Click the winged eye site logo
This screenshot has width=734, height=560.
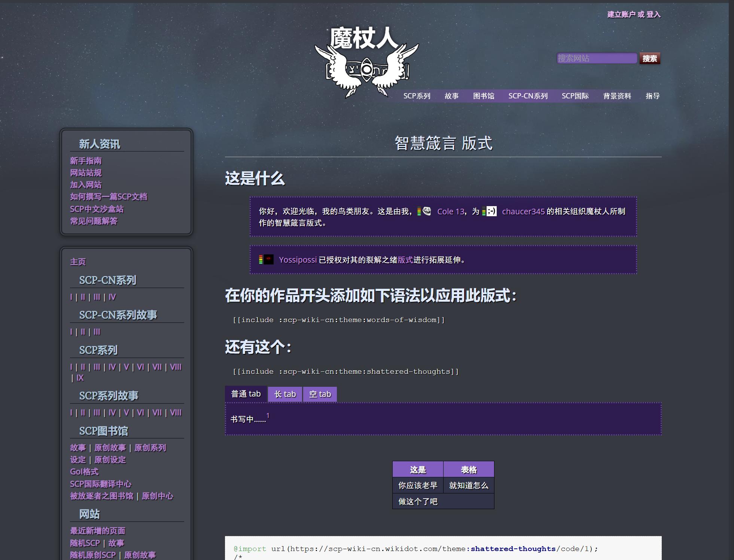[366, 70]
